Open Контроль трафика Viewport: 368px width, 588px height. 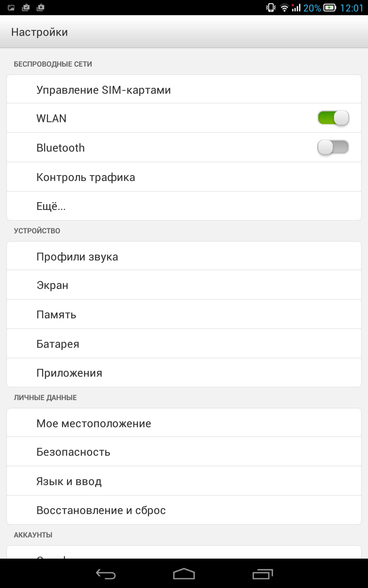point(184,177)
